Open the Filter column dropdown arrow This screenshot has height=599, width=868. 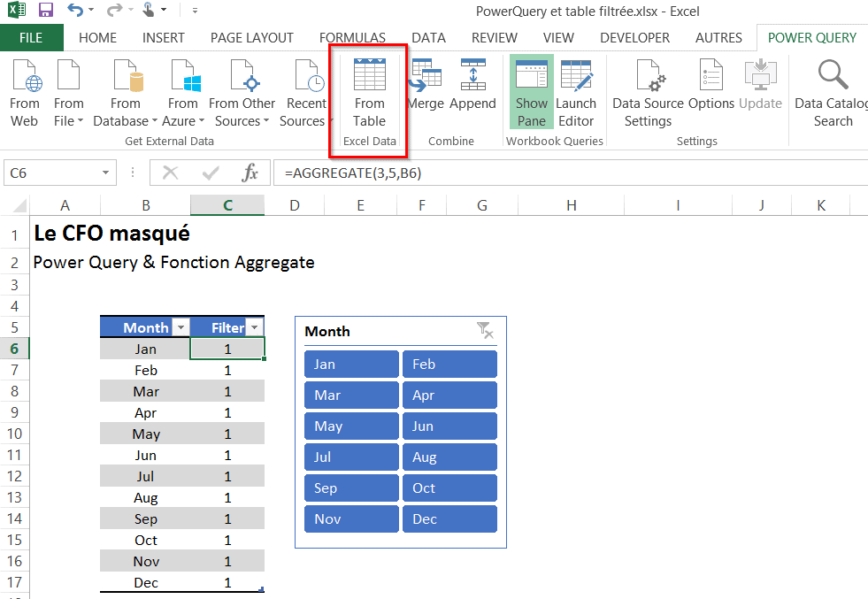(255, 327)
